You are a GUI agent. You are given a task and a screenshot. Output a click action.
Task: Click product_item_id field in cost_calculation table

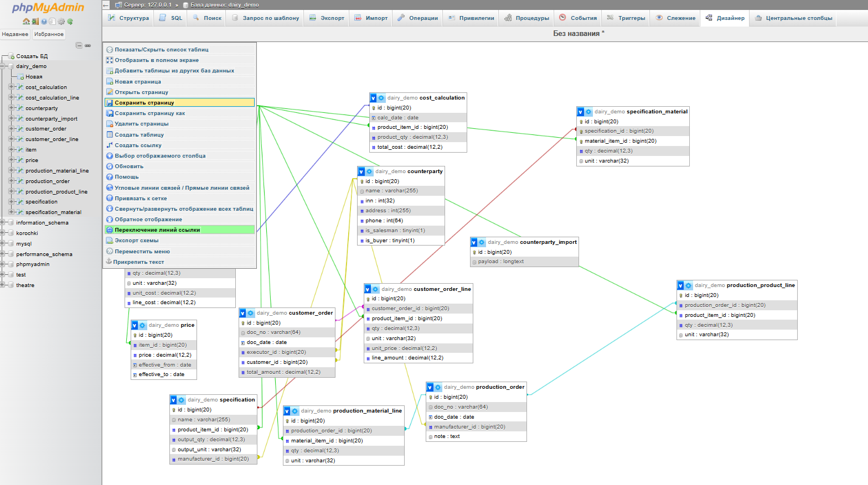pos(412,127)
